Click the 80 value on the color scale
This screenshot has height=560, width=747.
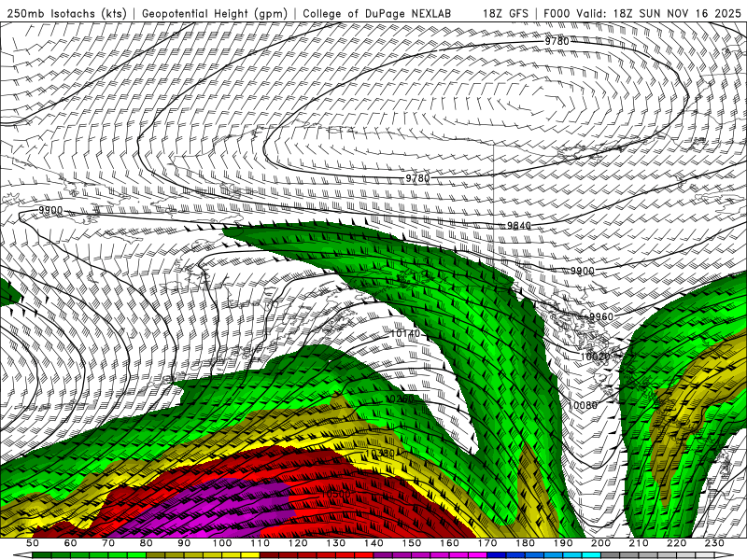pos(147,543)
